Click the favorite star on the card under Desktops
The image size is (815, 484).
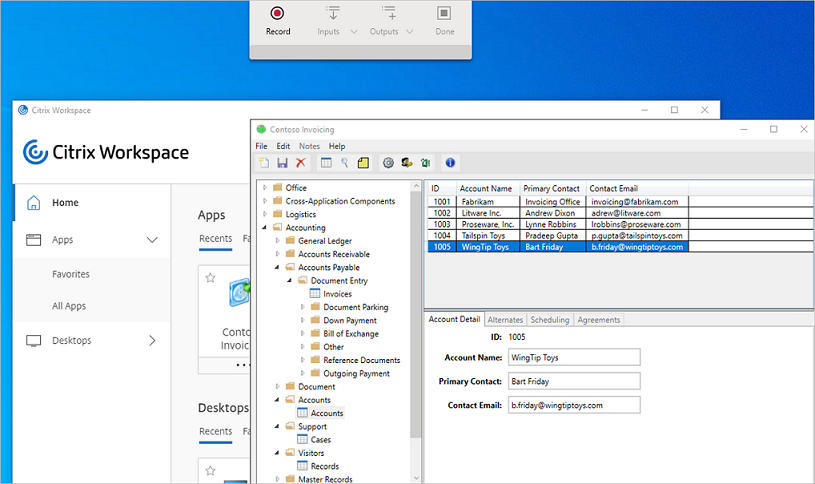pos(210,470)
